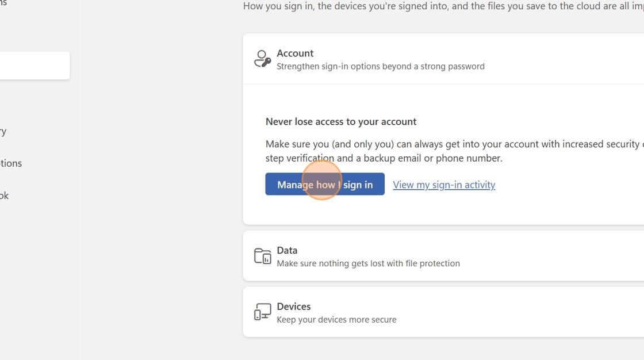This screenshot has width=644, height=360.
Task: Open the sidebar item ending in "ok"
Action: tap(5, 196)
